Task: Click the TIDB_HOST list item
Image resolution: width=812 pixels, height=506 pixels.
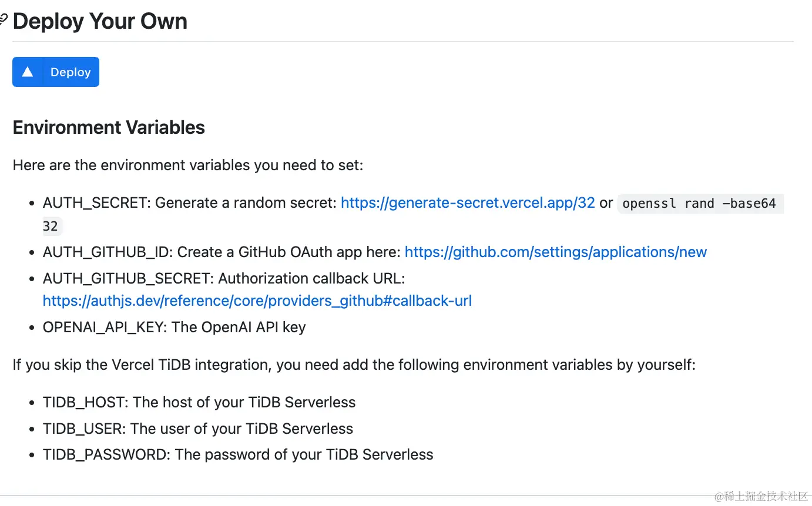Action: click(x=199, y=402)
